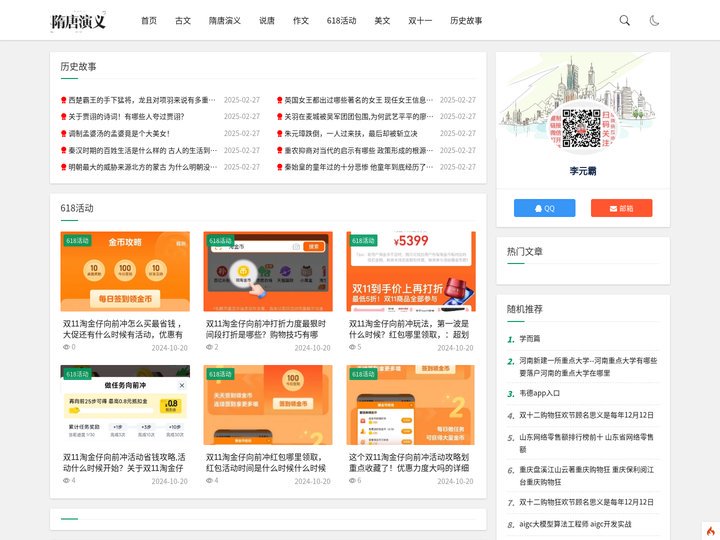720x540 pixels.
Task: Open post 这个双11淘金仔向前冲活动攻略
Action: click(409, 462)
